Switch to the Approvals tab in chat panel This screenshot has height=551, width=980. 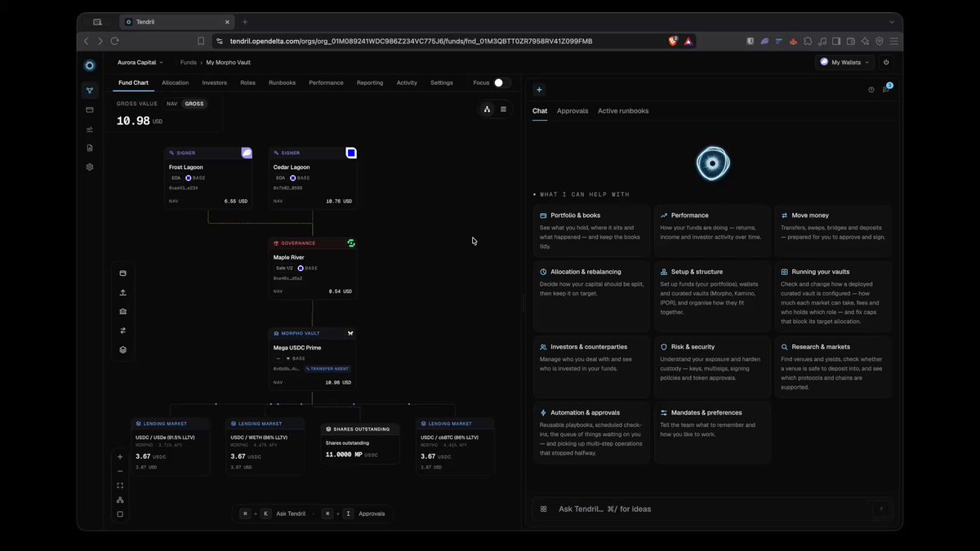(x=572, y=111)
